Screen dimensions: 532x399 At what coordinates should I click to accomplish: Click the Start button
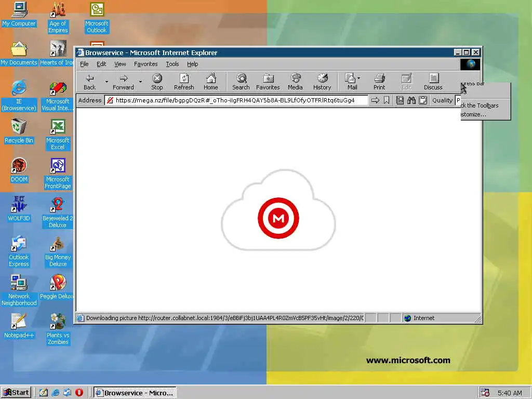pyautogui.click(x=16, y=393)
